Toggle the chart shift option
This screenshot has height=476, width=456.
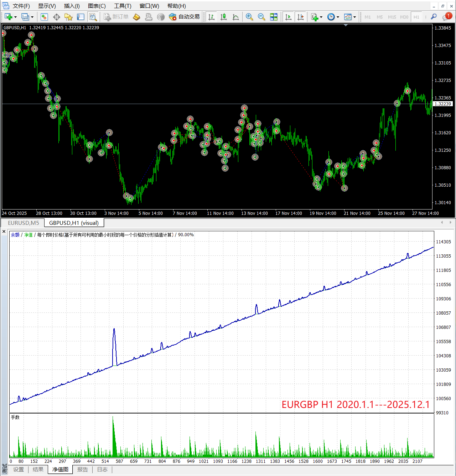[x=300, y=17]
